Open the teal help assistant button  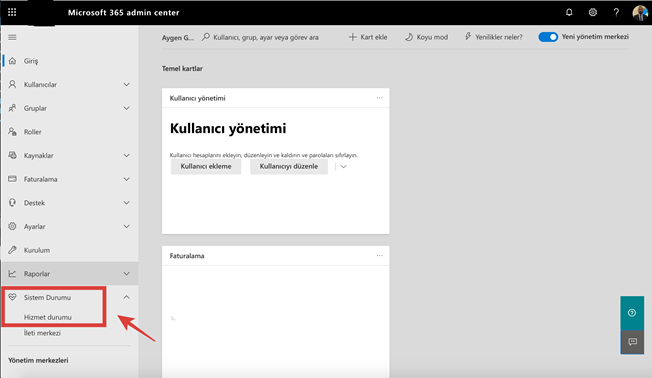coord(632,313)
